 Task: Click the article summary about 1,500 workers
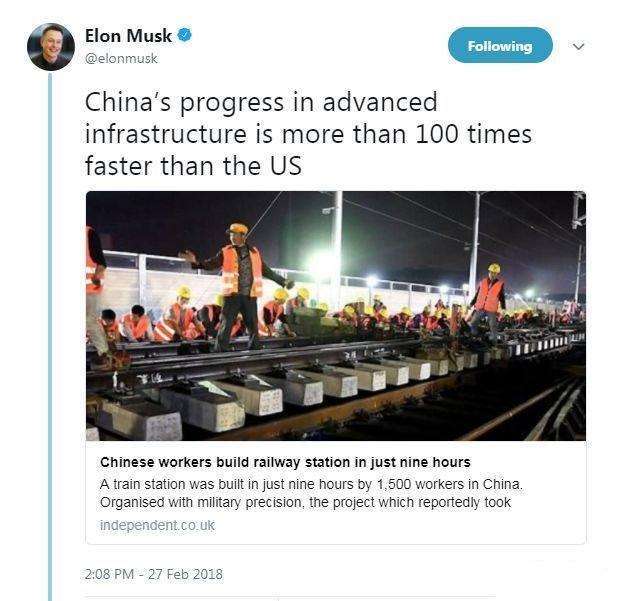(311, 493)
